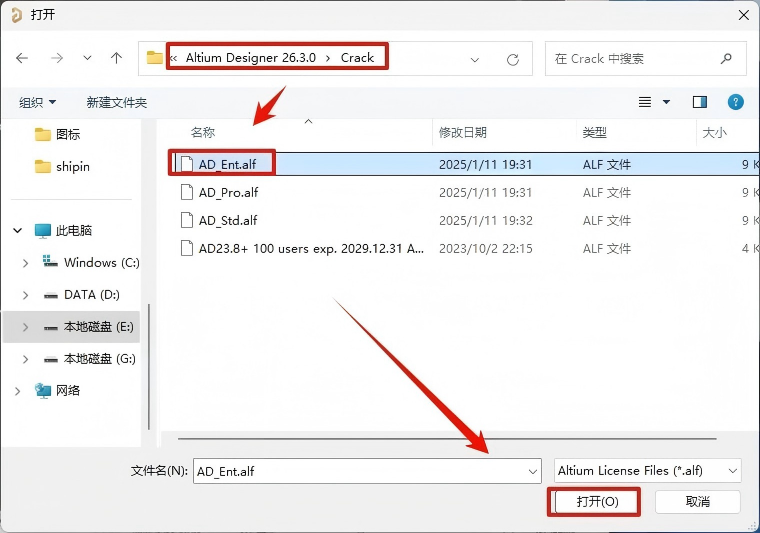Open the 组织 menu
Image resolution: width=760 pixels, height=533 pixels.
click(x=37, y=102)
